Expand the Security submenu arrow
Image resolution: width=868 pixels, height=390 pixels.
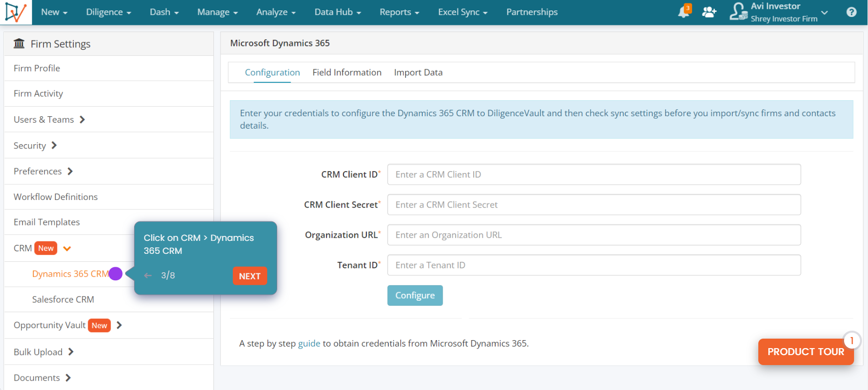tap(54, 146)
